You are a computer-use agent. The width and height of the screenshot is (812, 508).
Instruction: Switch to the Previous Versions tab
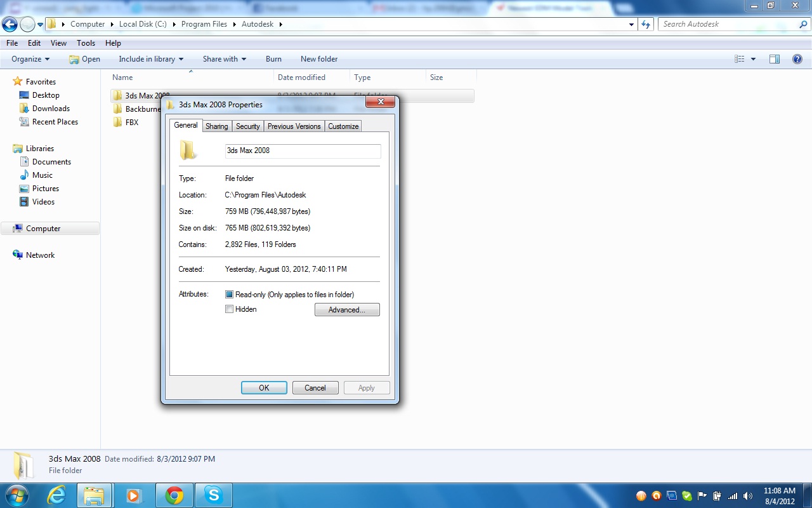[x=294, y=126]
